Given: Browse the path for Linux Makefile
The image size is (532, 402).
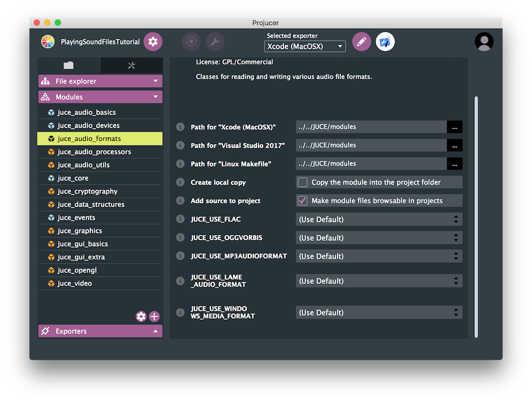Looking at the screenshot, I should pos(454,163).
